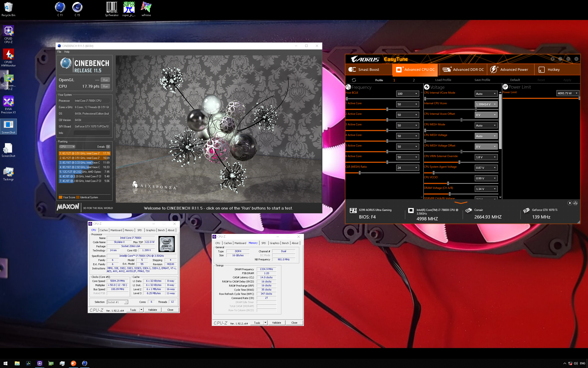Open CPU VRIN External Override dropdown
The height and width of the screenshot is (368, 588).
click(486, 157)
